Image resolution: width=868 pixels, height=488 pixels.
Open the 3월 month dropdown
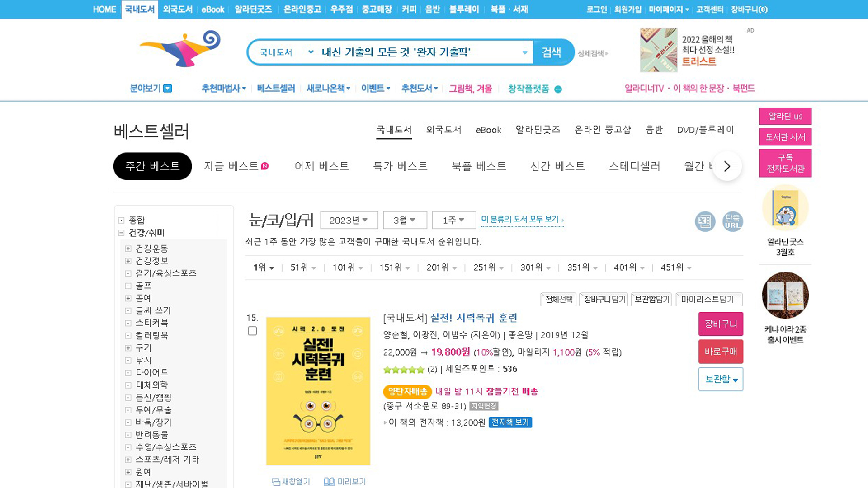pos(405,220)
